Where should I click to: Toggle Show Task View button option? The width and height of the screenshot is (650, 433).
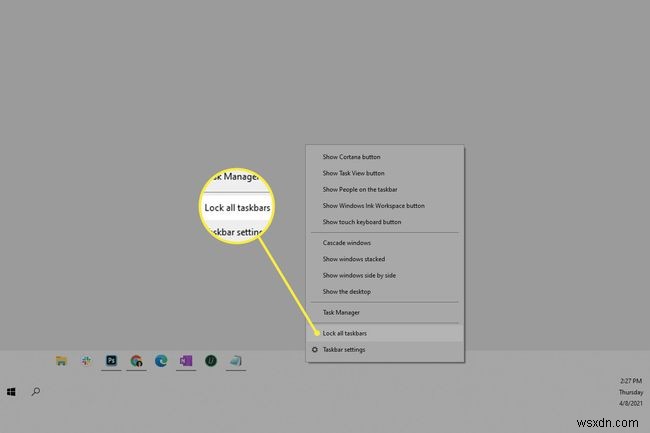coord(385,173)
